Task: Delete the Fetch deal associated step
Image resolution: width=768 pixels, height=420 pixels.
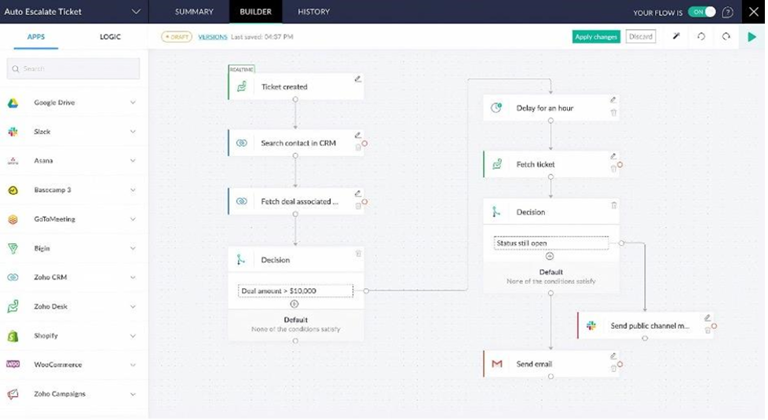Action: click(358, 206)
